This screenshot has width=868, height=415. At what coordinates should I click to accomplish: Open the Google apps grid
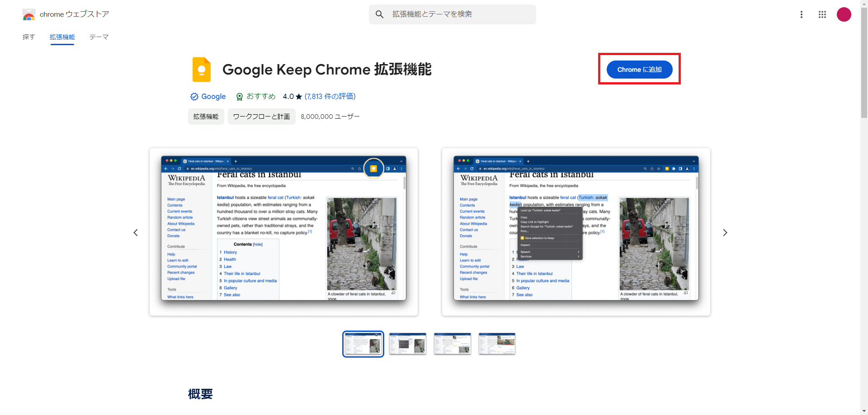tap(822, 14)
